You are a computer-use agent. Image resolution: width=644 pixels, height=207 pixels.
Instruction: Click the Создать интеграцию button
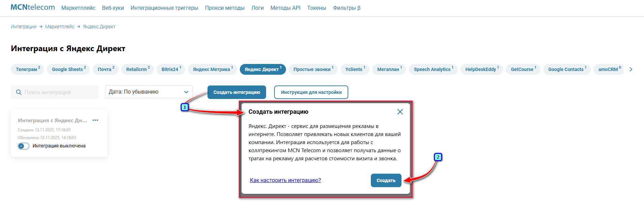coord(236,92)
